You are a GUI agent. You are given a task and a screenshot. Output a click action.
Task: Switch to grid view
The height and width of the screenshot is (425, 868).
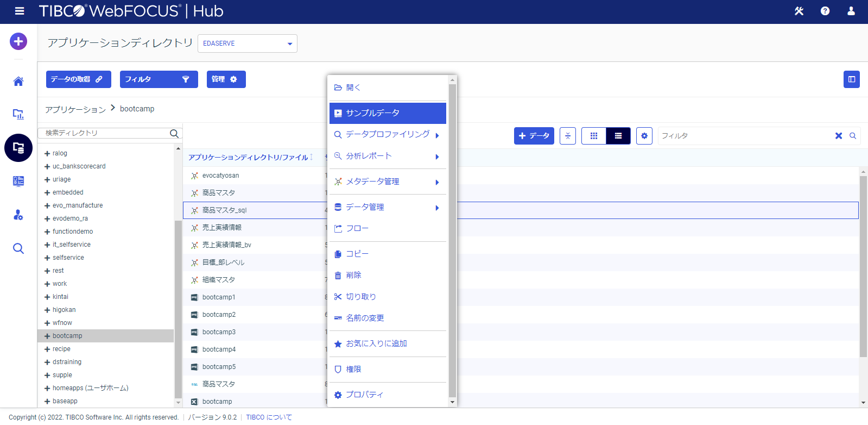pos(594,136)
